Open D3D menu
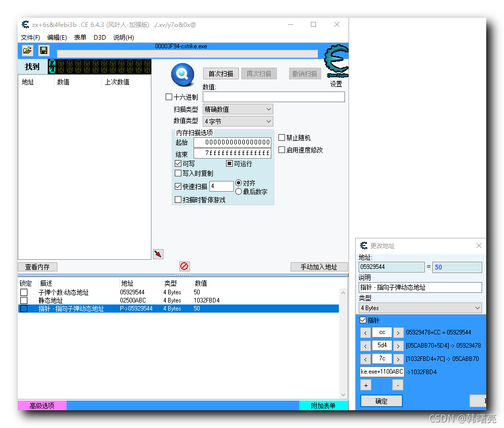Image resolution: width=504 pixels, height=428 pixels. [x=100, y=37]
